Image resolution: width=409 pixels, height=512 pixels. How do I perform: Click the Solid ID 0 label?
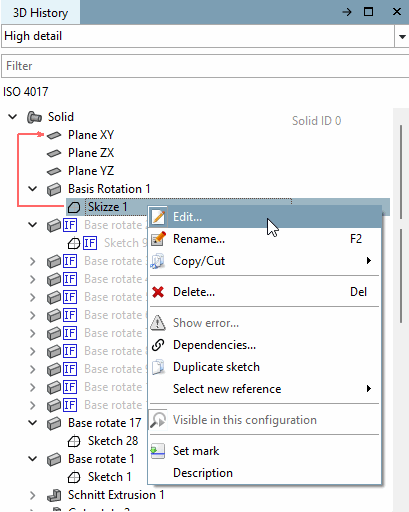click(316, 121)
